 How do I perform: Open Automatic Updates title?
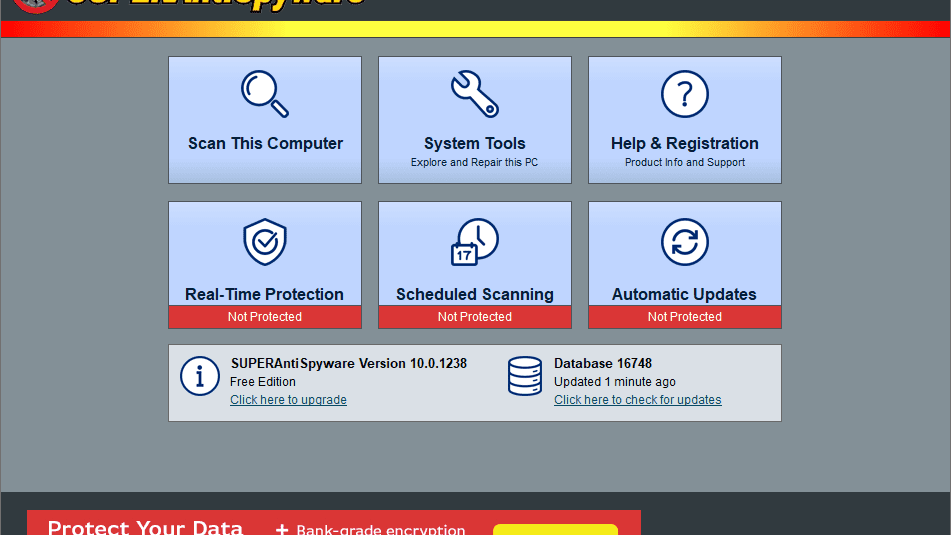(684, 294)
